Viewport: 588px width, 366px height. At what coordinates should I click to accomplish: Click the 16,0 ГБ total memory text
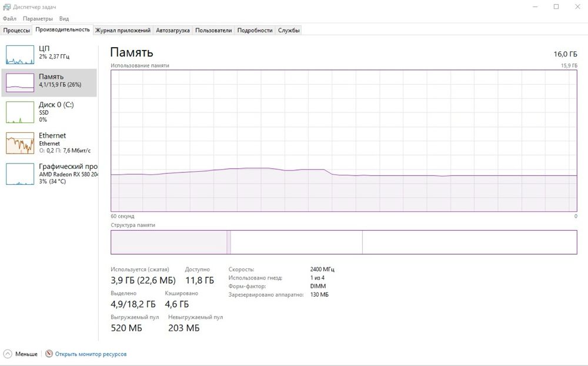[x=565, y=54]
